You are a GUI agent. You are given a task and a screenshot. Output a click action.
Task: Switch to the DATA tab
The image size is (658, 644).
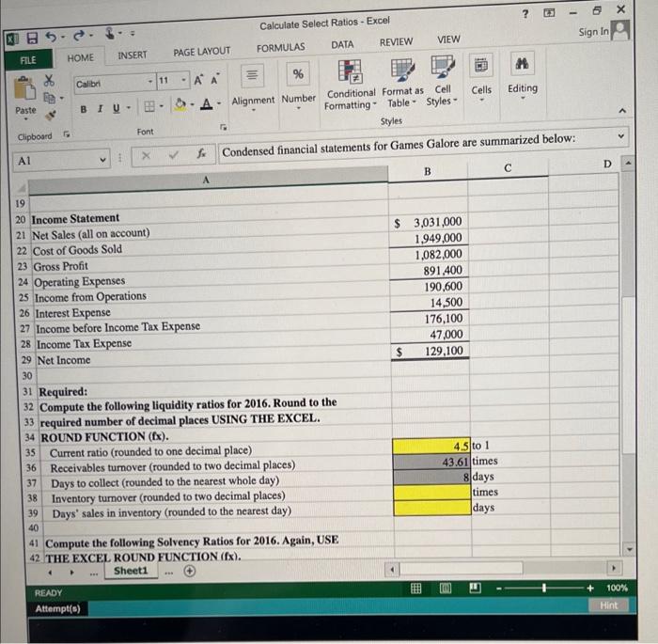pyautogui.click(x=342, y=44)
